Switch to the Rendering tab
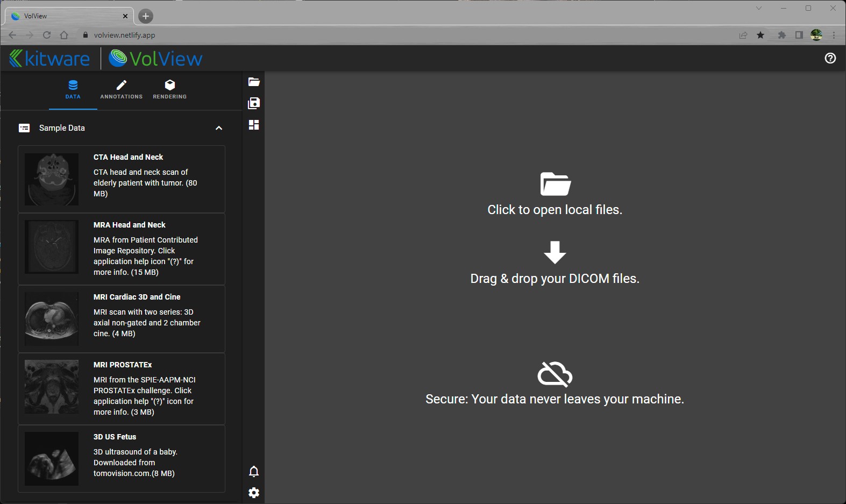846x504 pixels. 170,90
